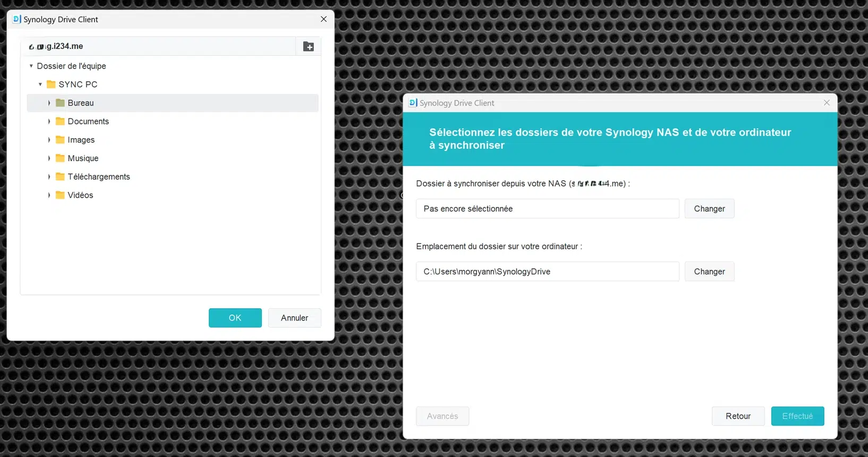This screenshot has width=868, height=457.
Task: Click the C:\Users\morgyann\SynologyDrive path field
Action: click(548, 272)
